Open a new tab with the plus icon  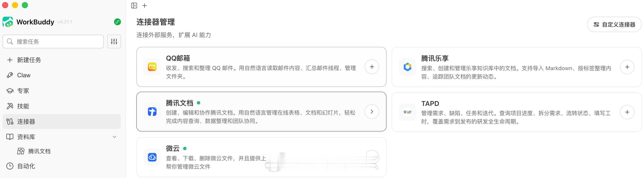coord(144,5)
